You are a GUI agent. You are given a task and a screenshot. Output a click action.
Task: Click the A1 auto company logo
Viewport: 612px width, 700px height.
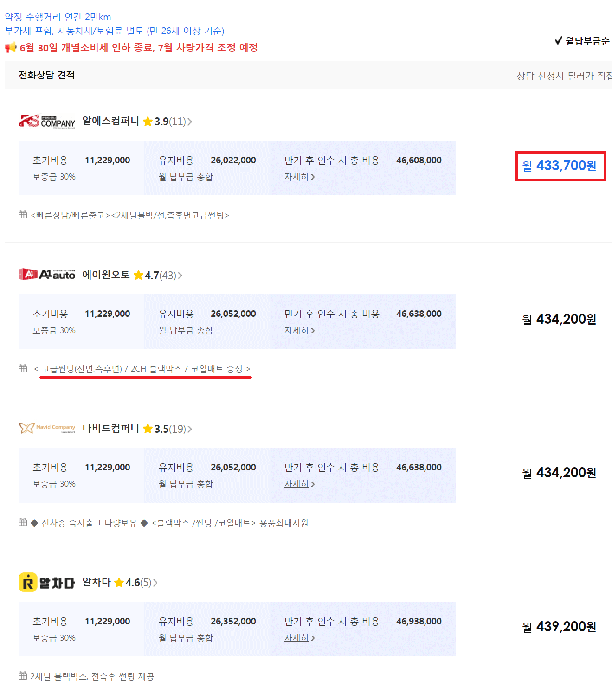click(x=47, y=274)
